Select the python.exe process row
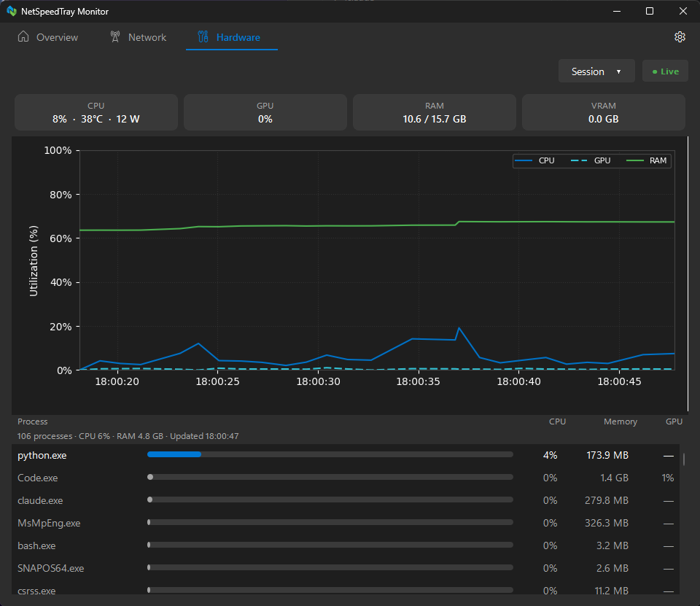 point(346,455)
